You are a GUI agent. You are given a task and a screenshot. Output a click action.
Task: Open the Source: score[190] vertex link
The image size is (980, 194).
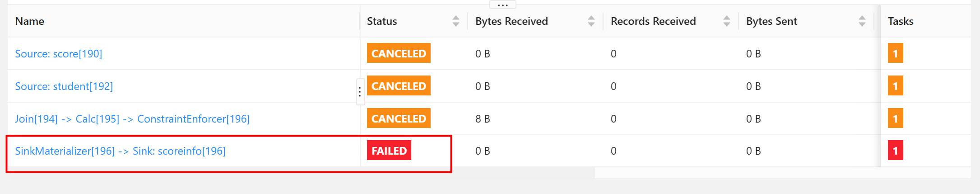pyautogui.click(x=59, y=54)
